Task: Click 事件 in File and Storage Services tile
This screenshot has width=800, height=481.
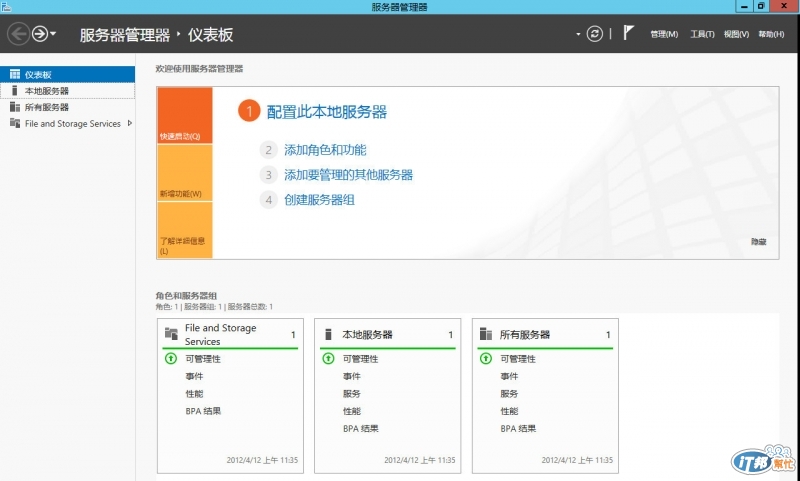Action: (194, 376)
